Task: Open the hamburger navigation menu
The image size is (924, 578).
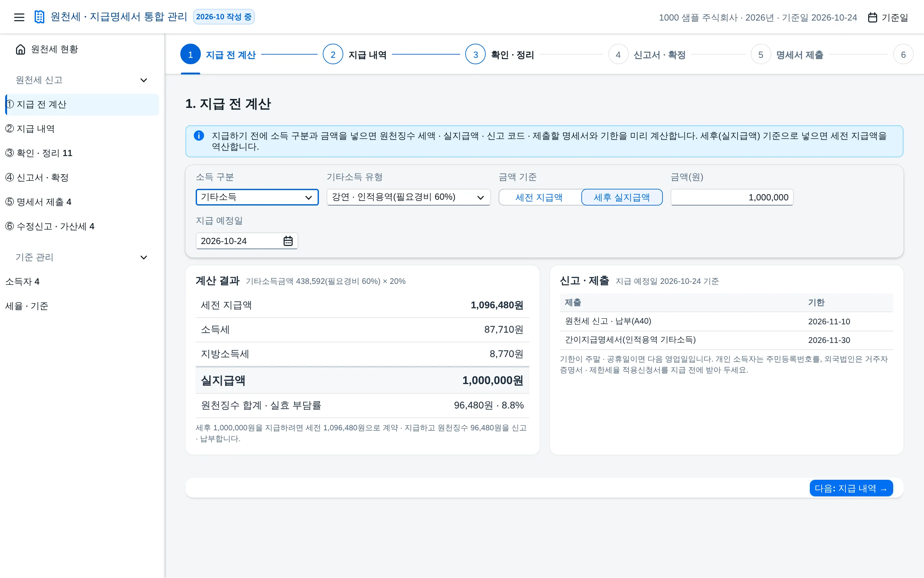Action: [19, 17]
